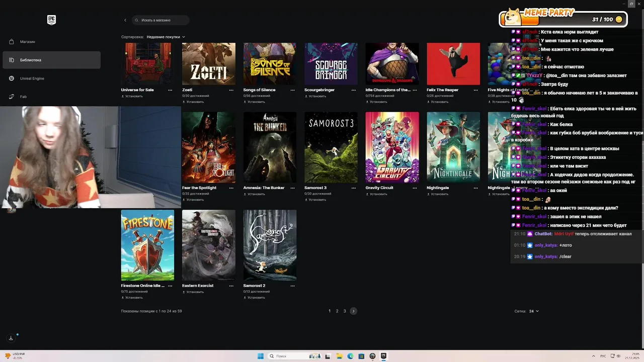Select the Samorost 3 cover art
Viewport: 644px width, 362px height.
[331, 147]
